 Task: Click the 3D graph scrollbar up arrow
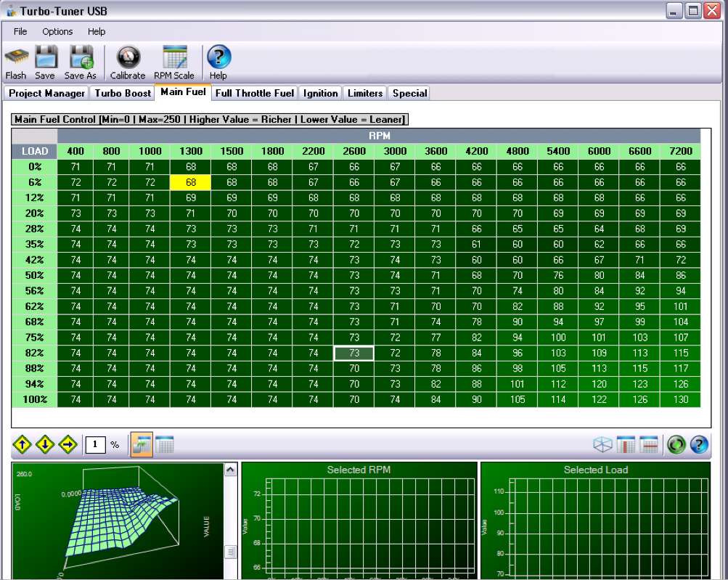[x=230, y=470]
